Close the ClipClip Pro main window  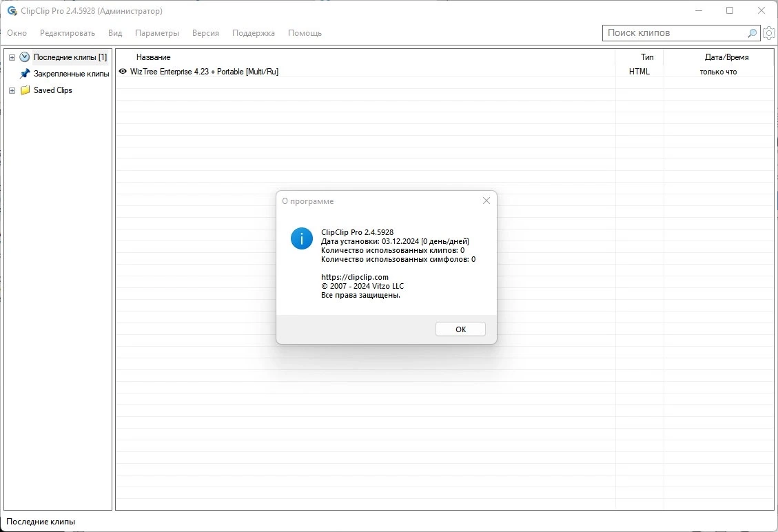pyautogui.click(x=761, y=10)
